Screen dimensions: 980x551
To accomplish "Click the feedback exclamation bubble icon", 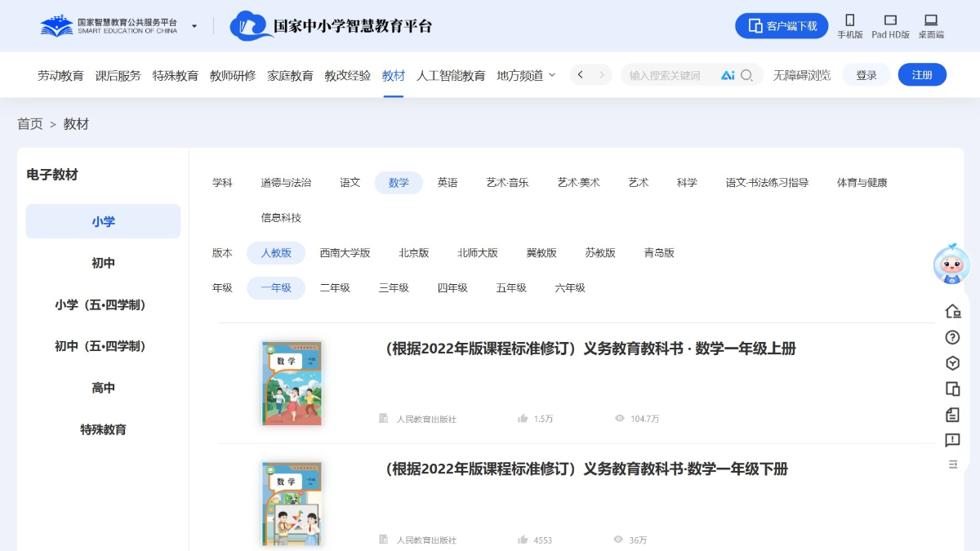I will pos(952,441).
